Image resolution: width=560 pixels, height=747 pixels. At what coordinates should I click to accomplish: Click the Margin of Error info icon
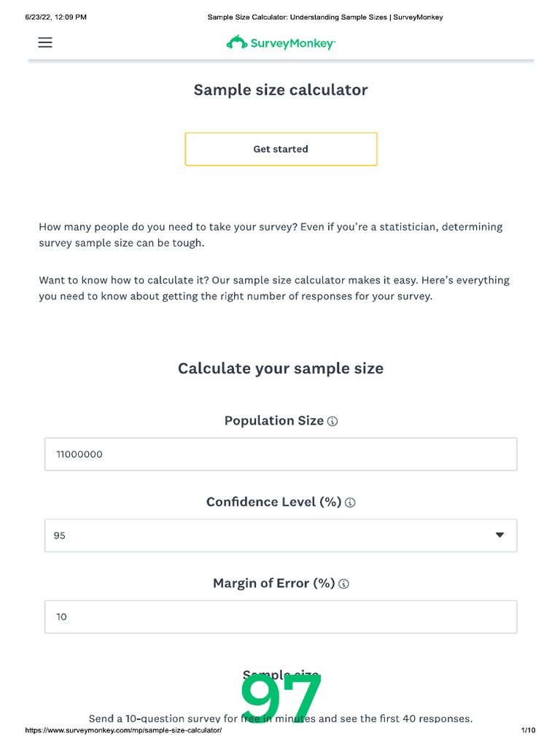pyautogui.click(x=344, y=584)
